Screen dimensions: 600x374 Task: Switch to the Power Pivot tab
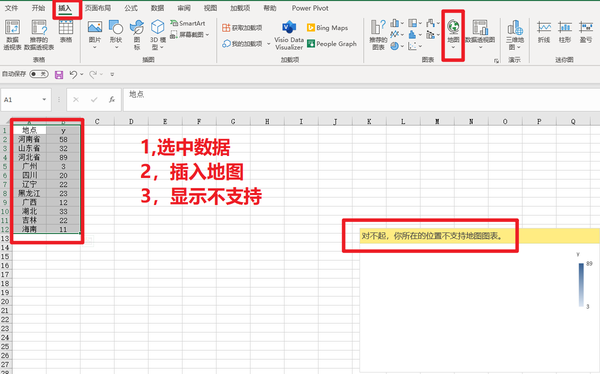pos(310,8)
